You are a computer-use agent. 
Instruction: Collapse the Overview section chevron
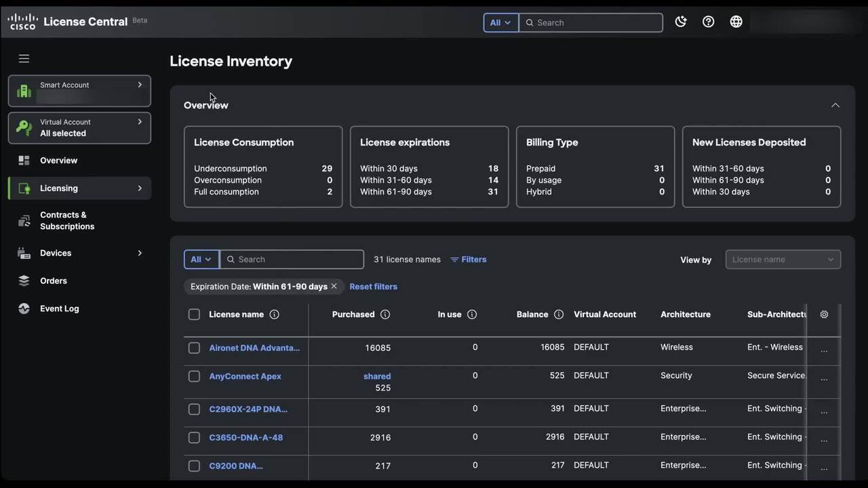click(x=835, y=105)
